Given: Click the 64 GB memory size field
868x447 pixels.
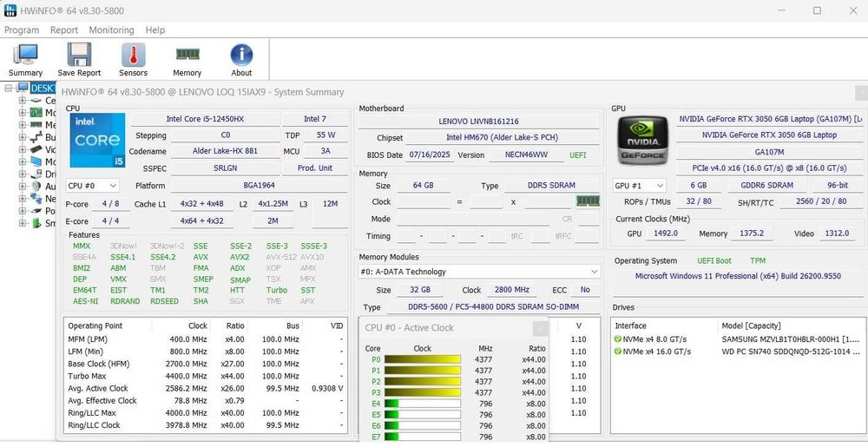Looking at the screenshot, I should pos(424,186).
